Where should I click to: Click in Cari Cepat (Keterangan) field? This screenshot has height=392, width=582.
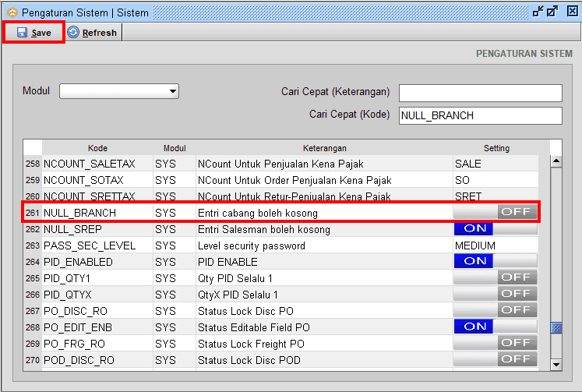click(x=480, y=94)
